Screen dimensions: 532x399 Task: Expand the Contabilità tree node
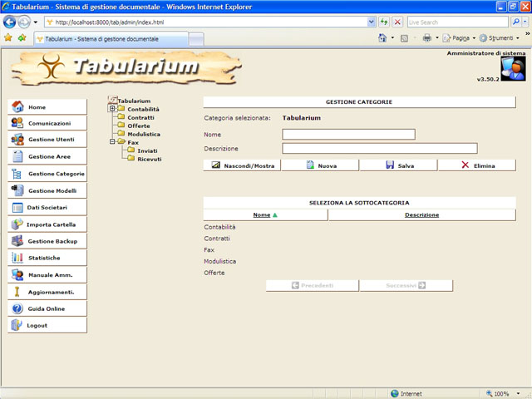tap(112, 108)
